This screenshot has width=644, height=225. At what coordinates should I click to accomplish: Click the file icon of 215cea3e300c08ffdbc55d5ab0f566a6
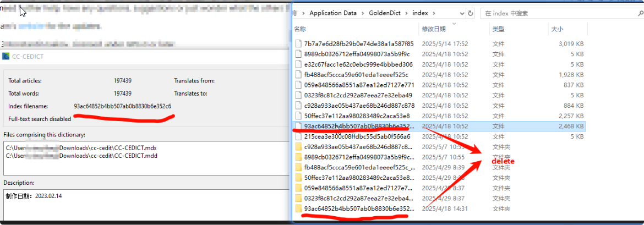298,136
